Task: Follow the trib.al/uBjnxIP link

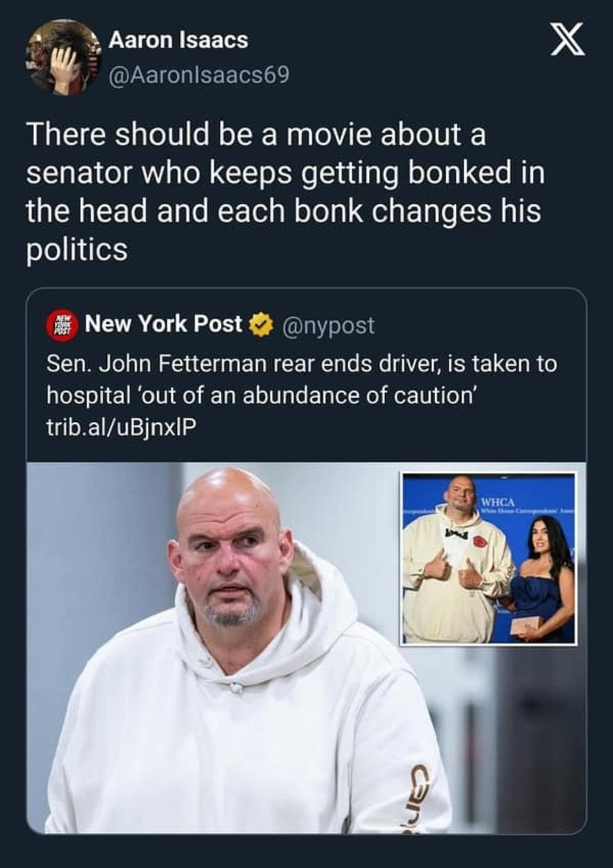Action: coord(121,427)
